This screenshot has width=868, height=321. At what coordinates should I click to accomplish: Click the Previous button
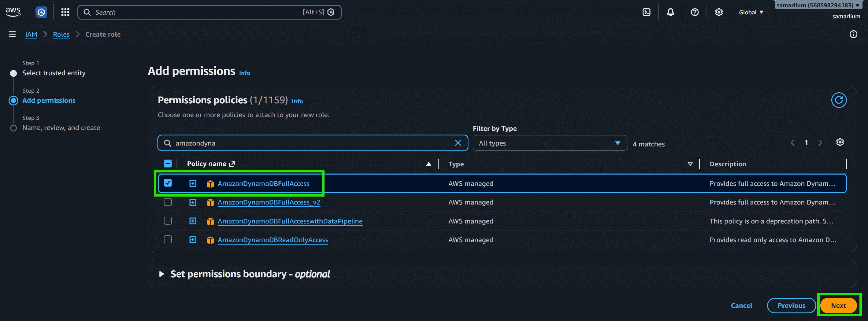[791, 305]
